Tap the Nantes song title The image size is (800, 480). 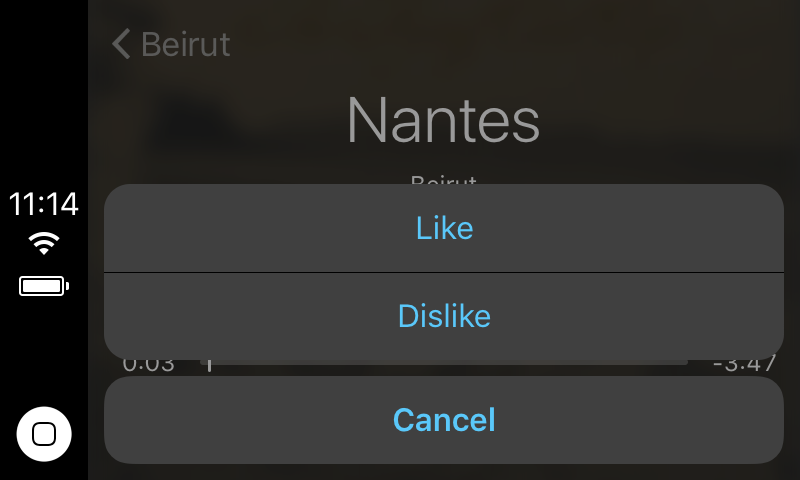coord(443,121)
